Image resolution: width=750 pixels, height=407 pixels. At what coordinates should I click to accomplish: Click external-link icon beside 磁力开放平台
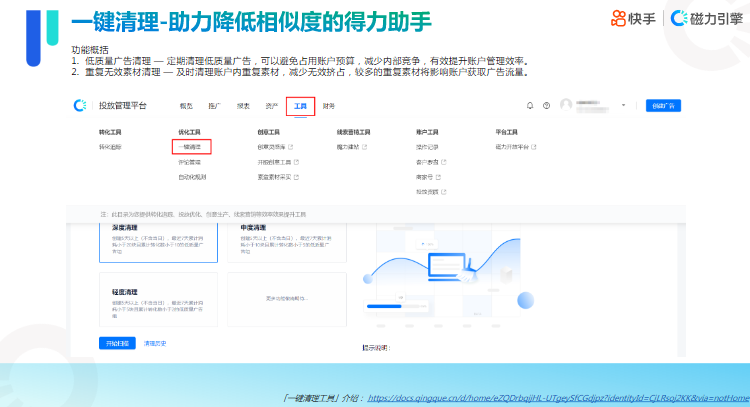pyautogui.click(x=534, y=147)
